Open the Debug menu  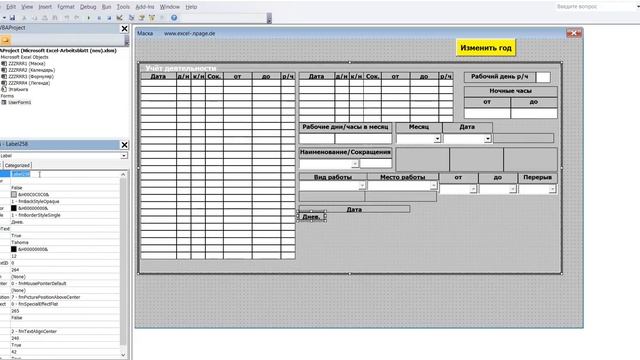[x=88, y=7]
